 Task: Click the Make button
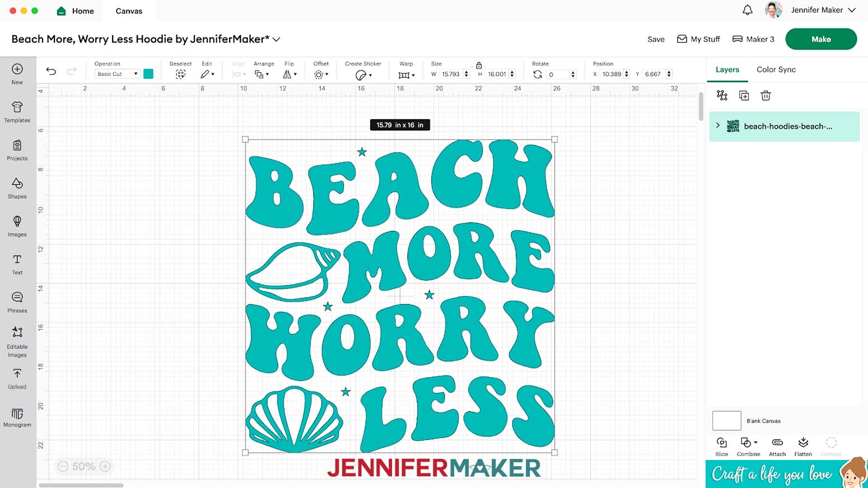click(821, 39)
